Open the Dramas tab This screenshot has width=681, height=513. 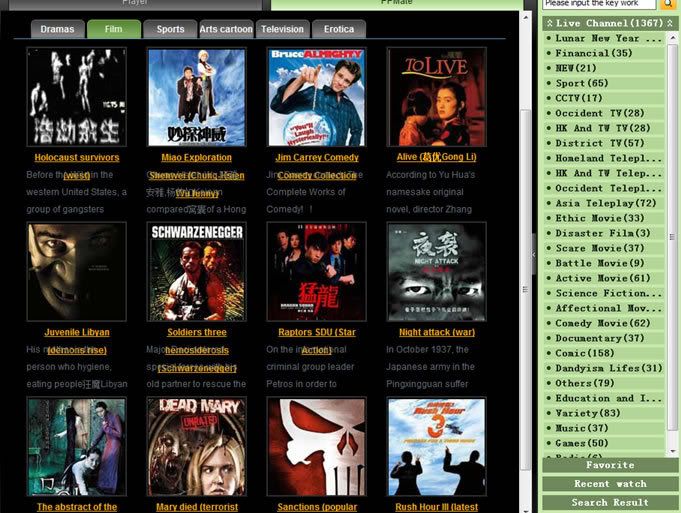(57, 29)
